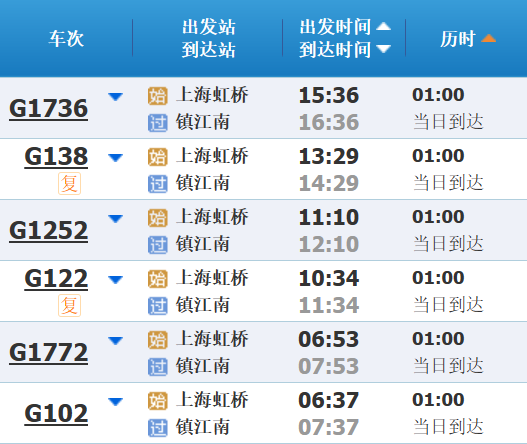The height and width of the screenshot is (444, 527).
Task: Click the 过 pass-through icon in G122 row
Action: (158, 306)
